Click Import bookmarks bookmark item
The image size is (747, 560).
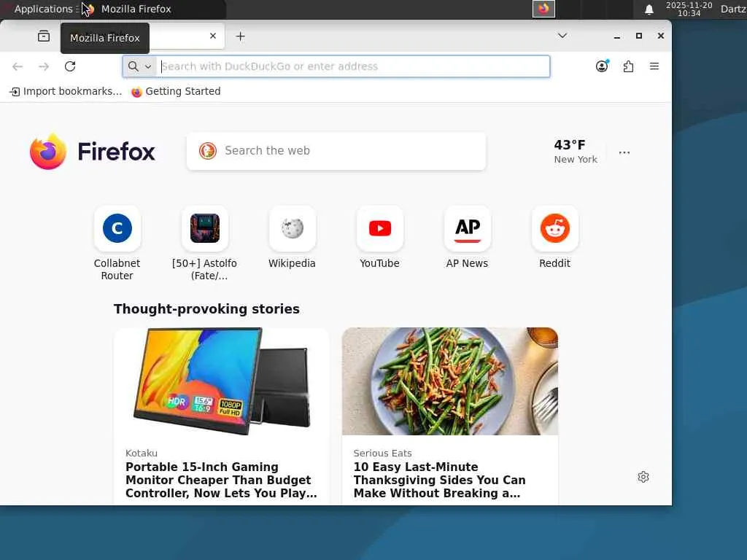66,91
